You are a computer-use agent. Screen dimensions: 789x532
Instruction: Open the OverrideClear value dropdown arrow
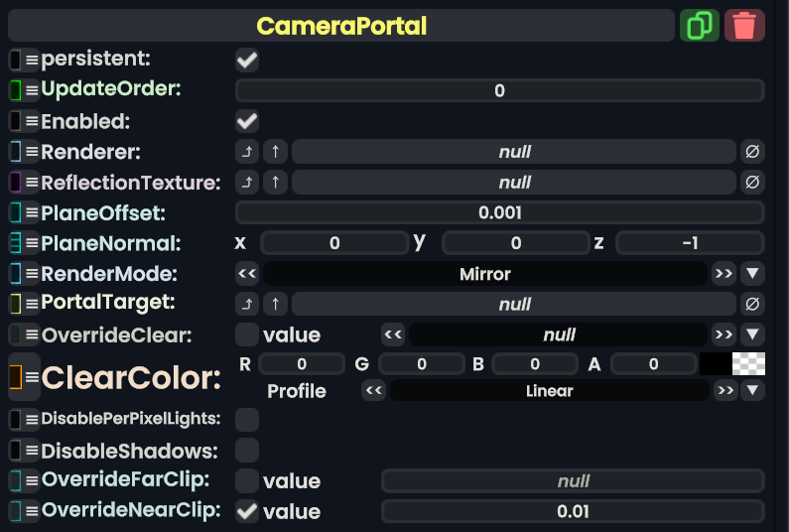752,334
